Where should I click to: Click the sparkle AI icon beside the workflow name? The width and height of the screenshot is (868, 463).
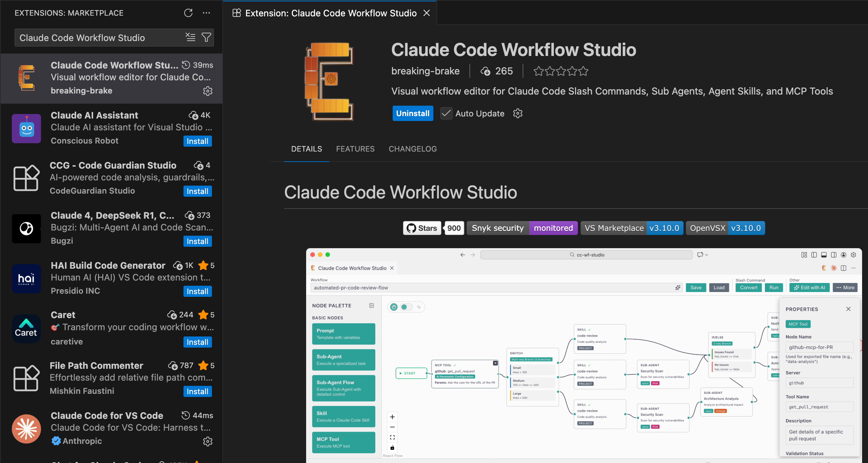(x=678, y=287)
